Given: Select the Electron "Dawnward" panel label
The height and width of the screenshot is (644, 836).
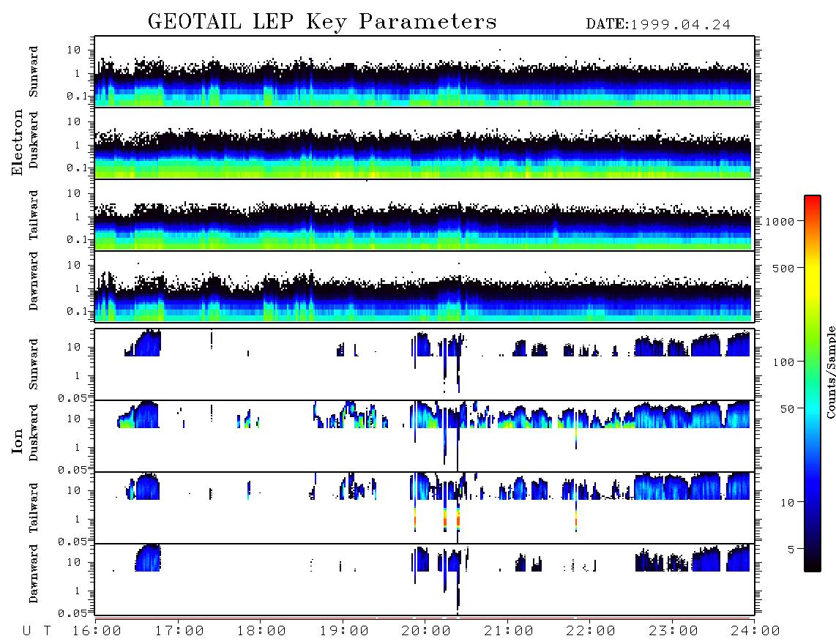Looking at the screenshot, I should (x=34, y=282).
